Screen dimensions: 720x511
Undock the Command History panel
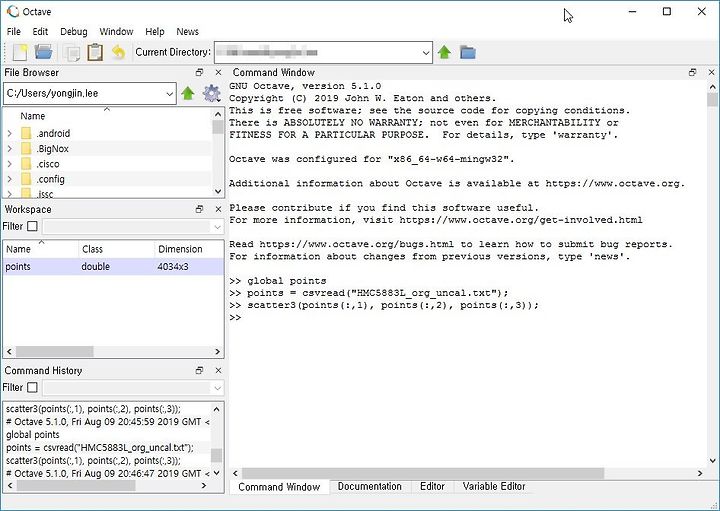pyautogui.click(x=199, y=371)
